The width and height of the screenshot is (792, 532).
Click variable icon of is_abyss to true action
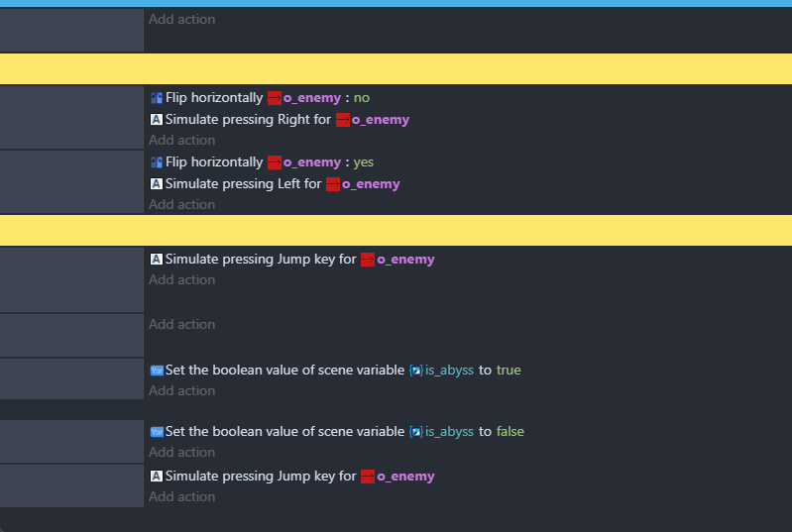coord(157,371)
